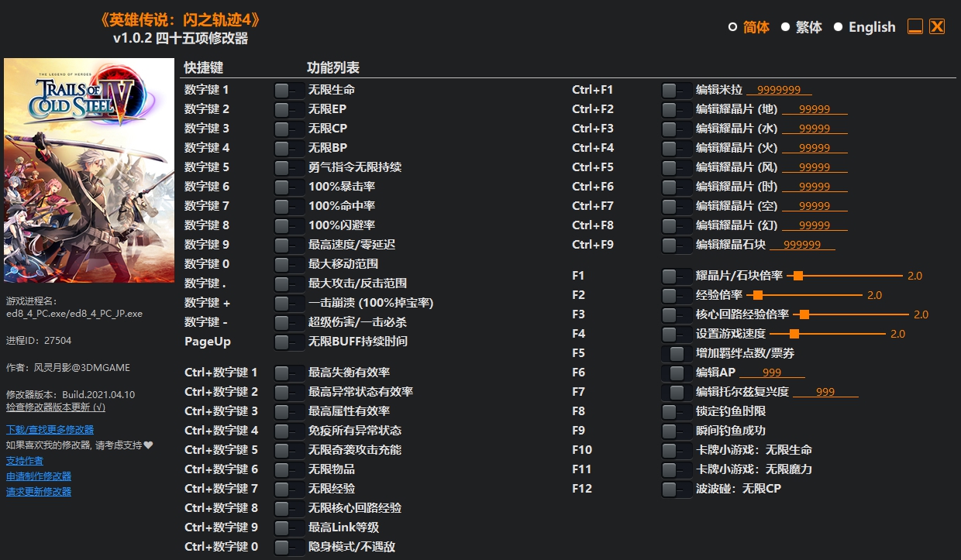Viewport: 961px width, 560px height.
Task: Switch on 经验倍率 toggle
Action: pyautogui.click(x=677, y=295)
